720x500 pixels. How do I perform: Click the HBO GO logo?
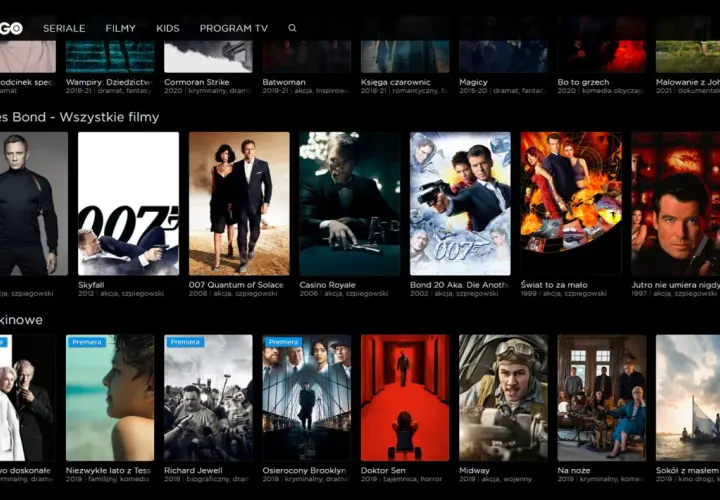pos(11,28)
